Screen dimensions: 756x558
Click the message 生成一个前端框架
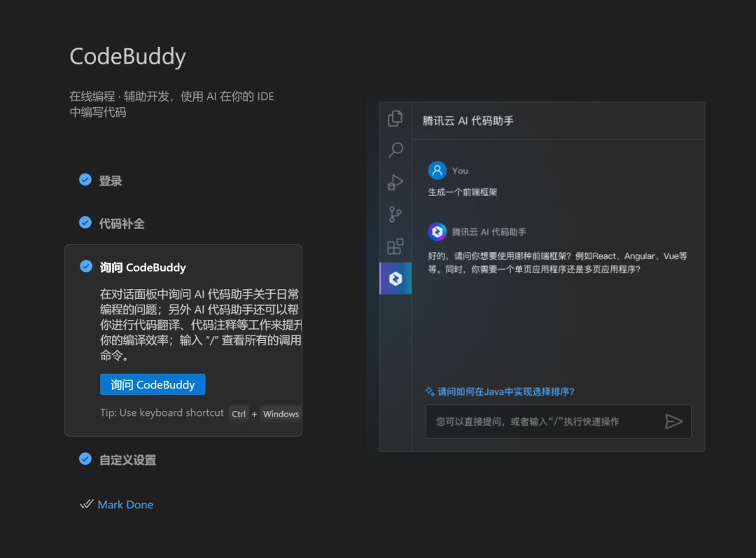463,192
